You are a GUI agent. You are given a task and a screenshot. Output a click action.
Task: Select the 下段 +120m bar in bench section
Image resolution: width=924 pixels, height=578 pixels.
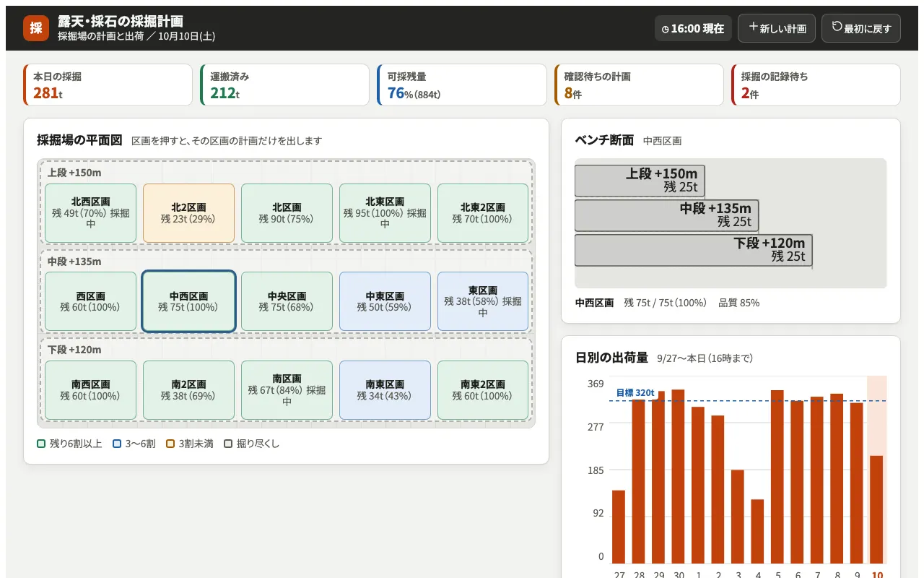tap(694, 250)
